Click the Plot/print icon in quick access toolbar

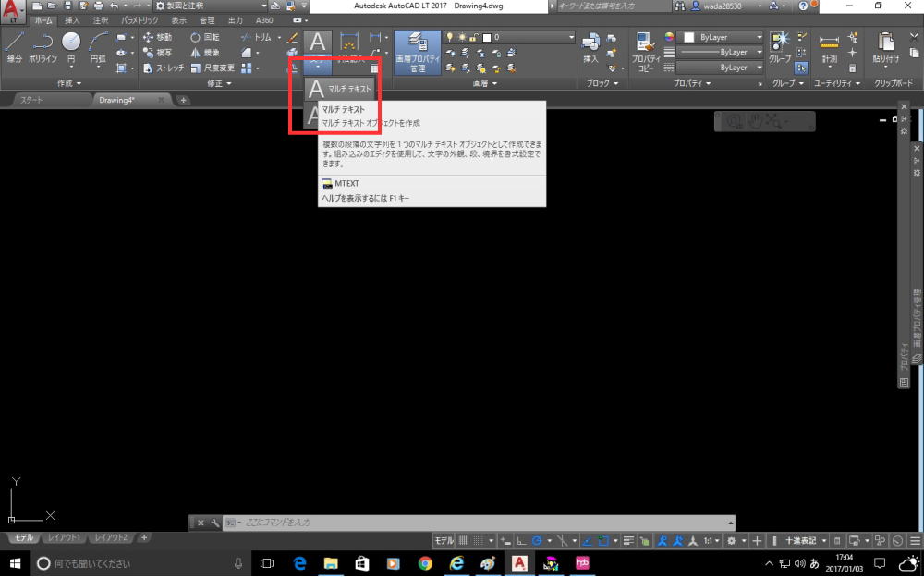tap(99, 6)
